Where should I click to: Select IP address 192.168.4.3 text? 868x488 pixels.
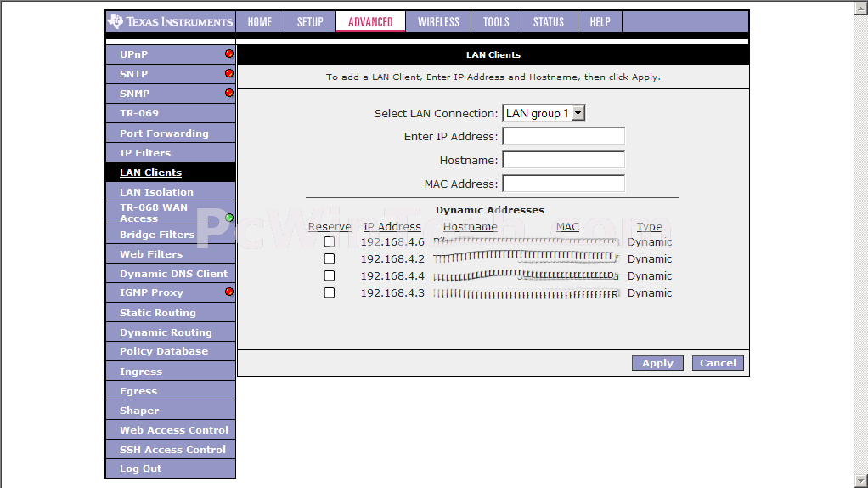pos(392,292)
